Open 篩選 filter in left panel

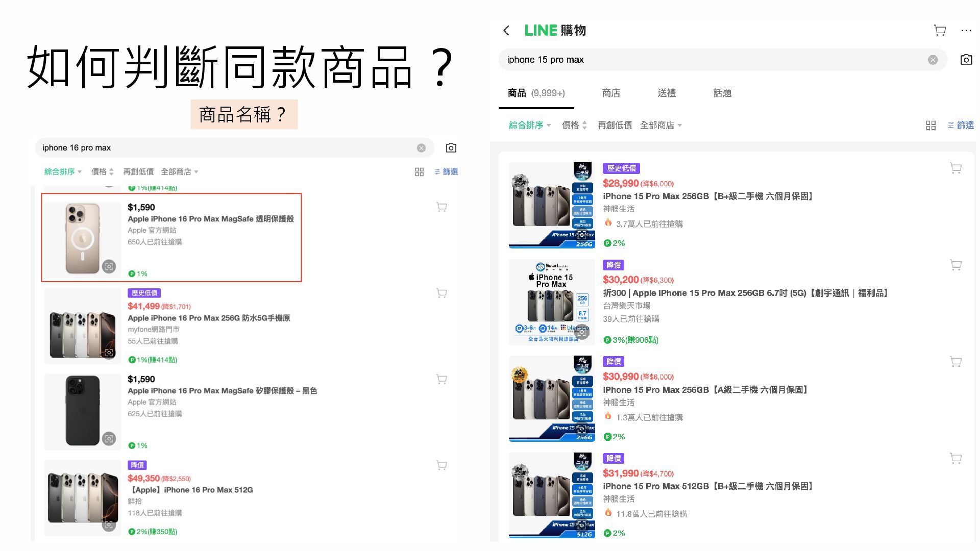tap(446, 172)
